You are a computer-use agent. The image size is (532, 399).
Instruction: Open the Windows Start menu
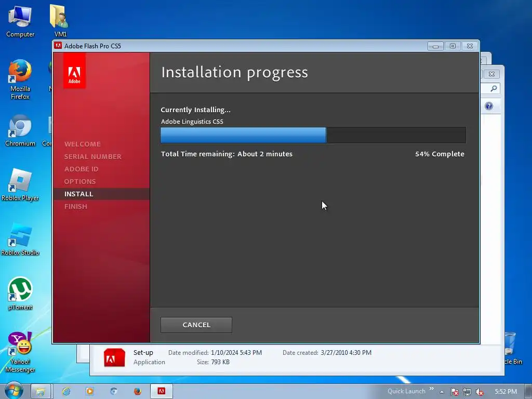tap(14, 391)
